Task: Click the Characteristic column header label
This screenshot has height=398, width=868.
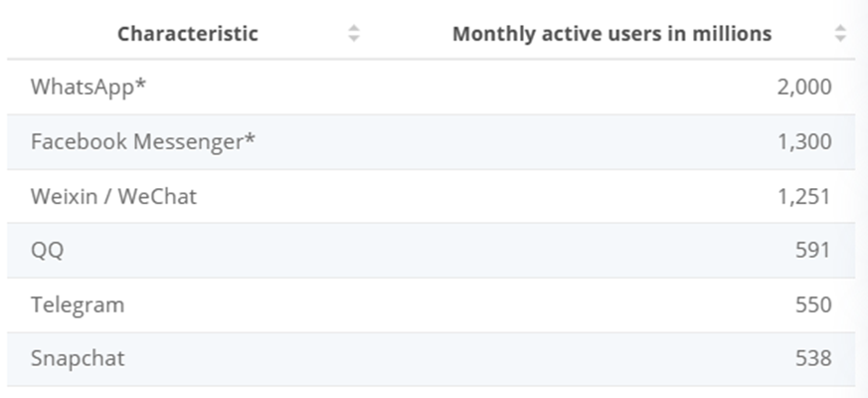Action: click(188, 34)
